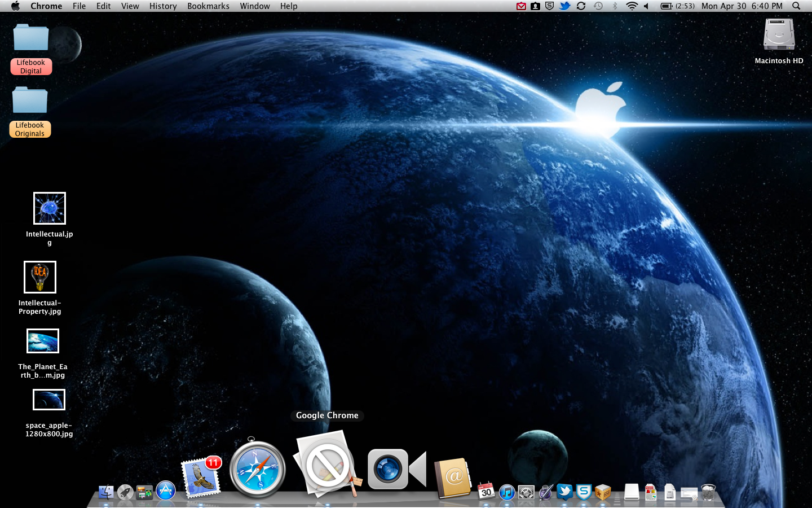Click the Sophos shield menu bar icon
812x508 pixels.
click(550, 6)
